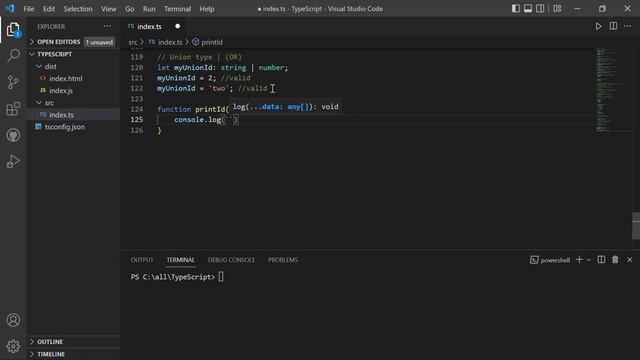Open the Manage settings gear
The image size is (640, 360).
pyautogui.click(x=13, y=346)
